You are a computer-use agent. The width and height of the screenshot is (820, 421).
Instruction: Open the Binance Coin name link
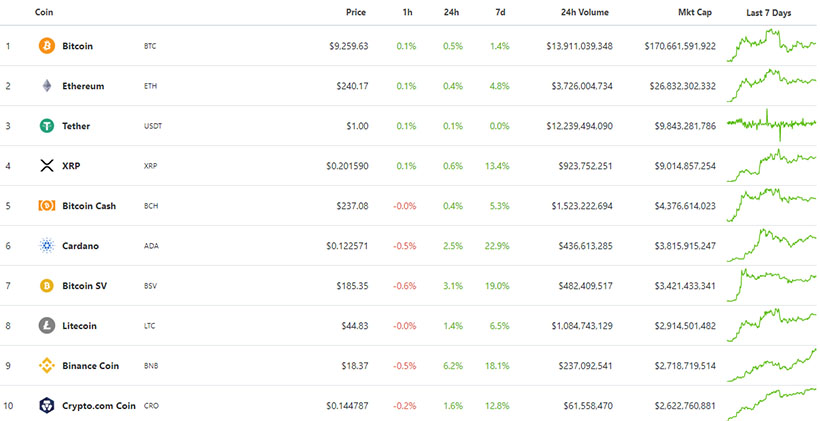(90, 366)
